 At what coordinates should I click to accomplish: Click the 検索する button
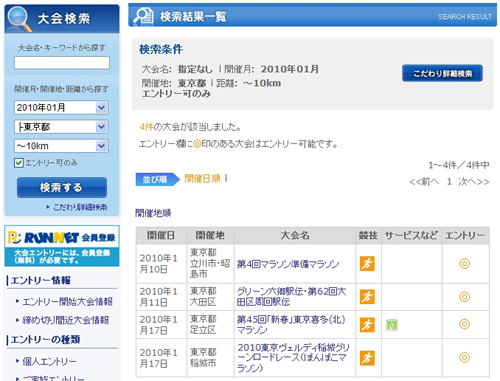62,187
